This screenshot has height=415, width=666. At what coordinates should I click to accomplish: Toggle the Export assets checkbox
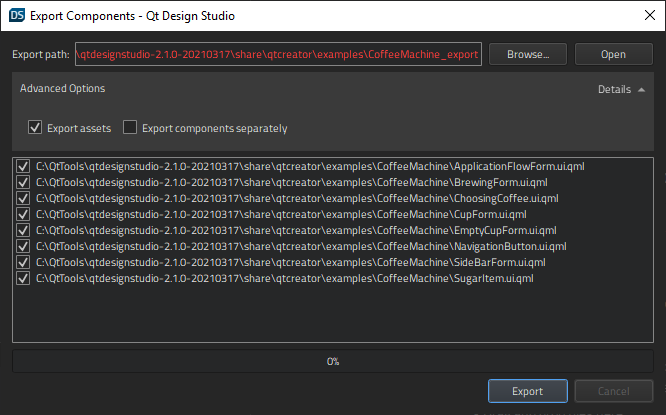36,128
